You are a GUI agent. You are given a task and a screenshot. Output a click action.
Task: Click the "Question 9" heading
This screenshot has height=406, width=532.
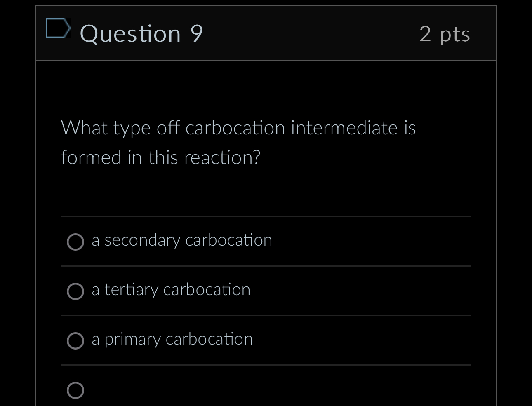point(141,34)
